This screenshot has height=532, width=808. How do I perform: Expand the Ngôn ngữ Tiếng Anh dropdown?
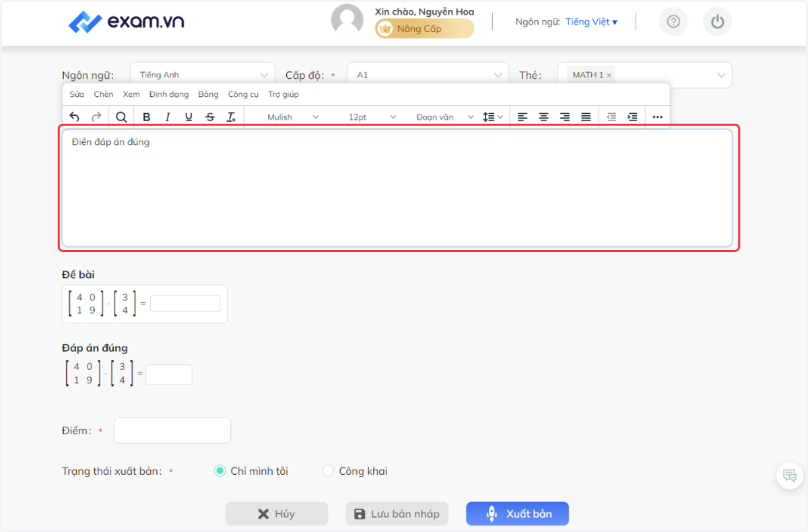(x=202, y=75)
